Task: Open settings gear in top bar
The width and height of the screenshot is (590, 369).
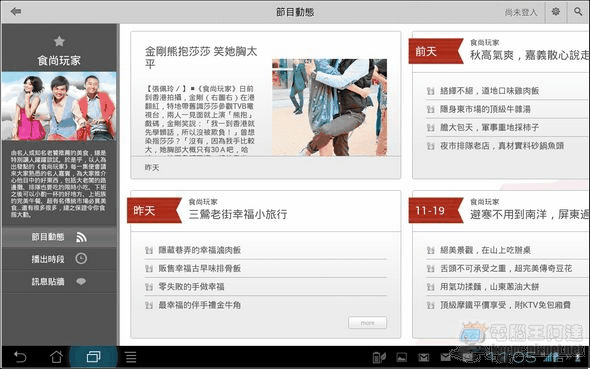Action: coord(555,12)
